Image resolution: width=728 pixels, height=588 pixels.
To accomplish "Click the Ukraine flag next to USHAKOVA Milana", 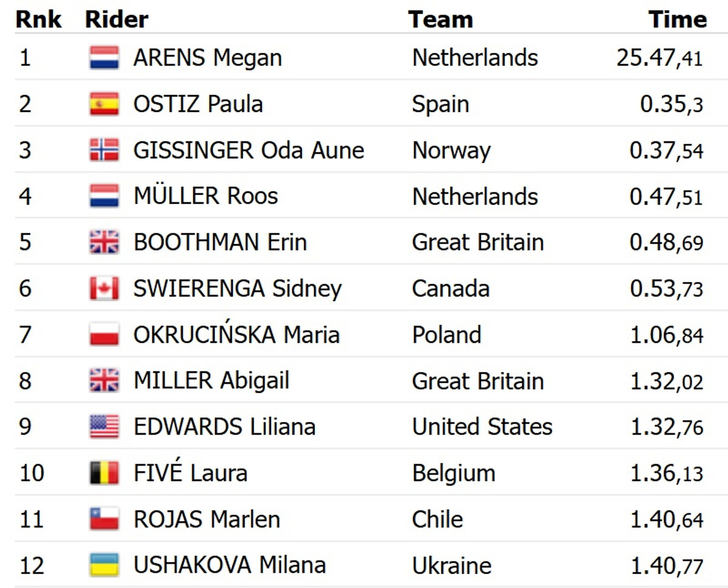I will pos(104,565).
